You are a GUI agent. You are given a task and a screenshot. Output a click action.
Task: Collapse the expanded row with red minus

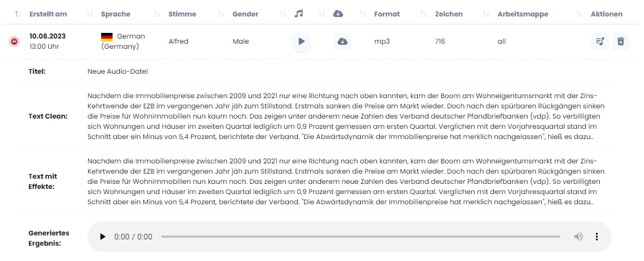[x=14, y=41]
